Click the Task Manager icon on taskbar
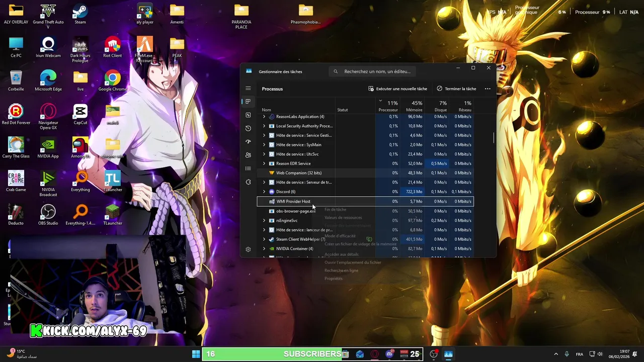Viewport: 644px width, 362px height. pos(448,354)
